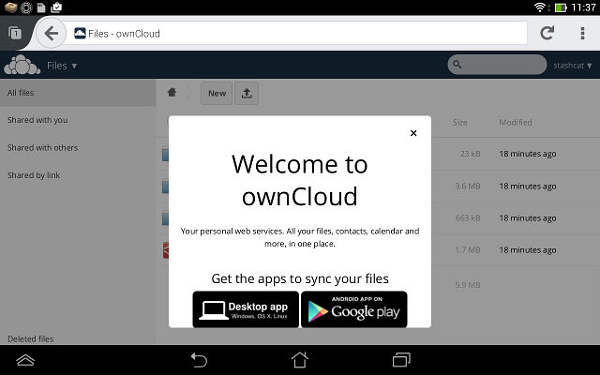
Task: Click the ownCloud cloud logo
Action: pos(22,65)
